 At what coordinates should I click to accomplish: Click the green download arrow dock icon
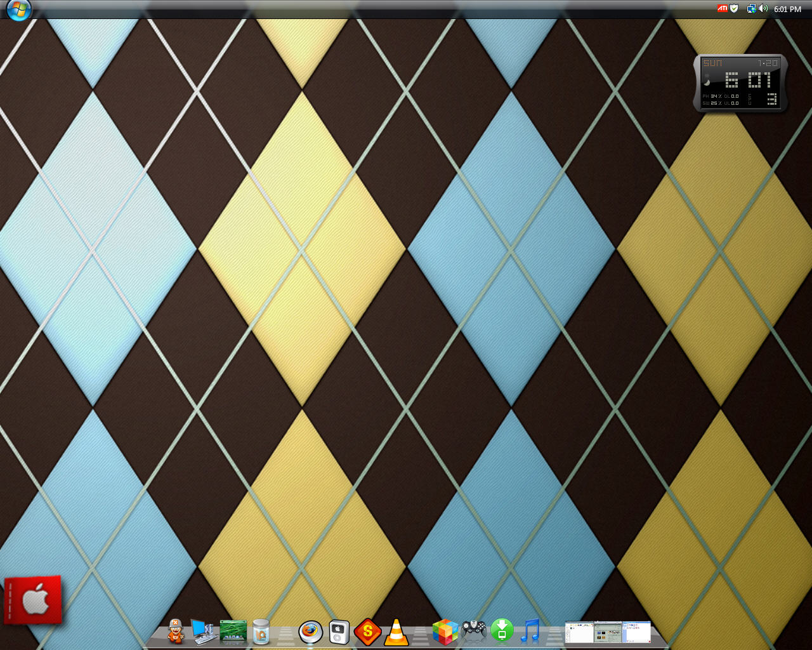pos(502,632)
